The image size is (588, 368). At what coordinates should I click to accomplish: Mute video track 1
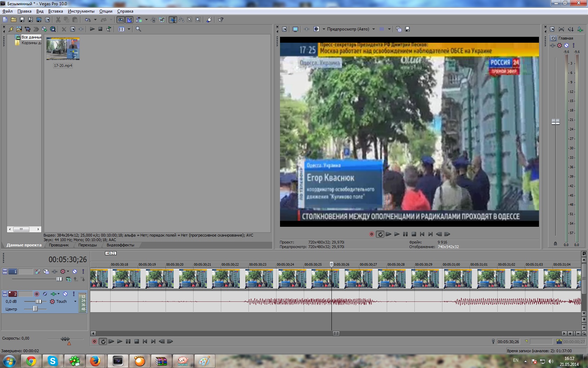coord(75,272)
